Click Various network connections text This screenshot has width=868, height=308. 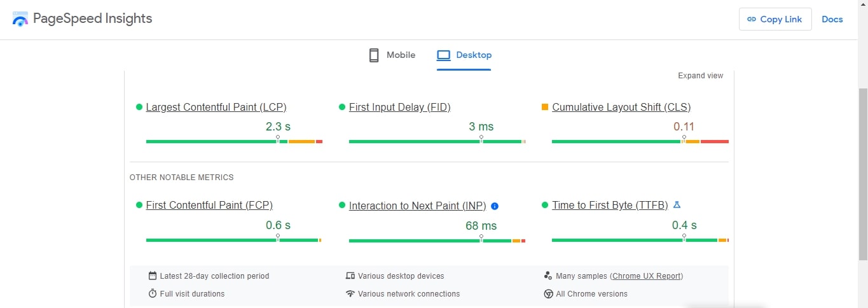pos(409,294)
